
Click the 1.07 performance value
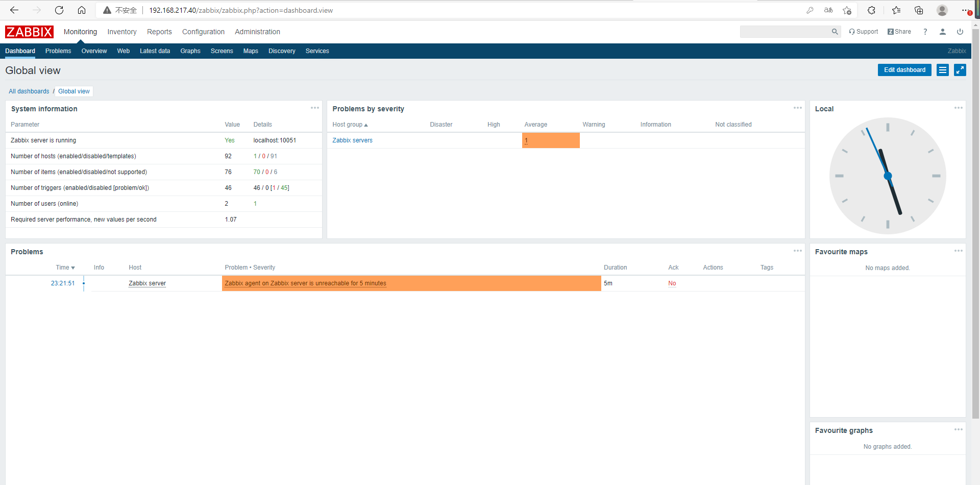pos(231,220)
